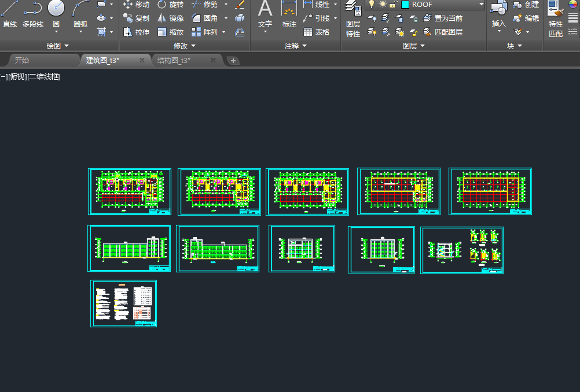
Task: Expand the Array (阵列) dropdown arrow
Action: [x=224, y=32]
